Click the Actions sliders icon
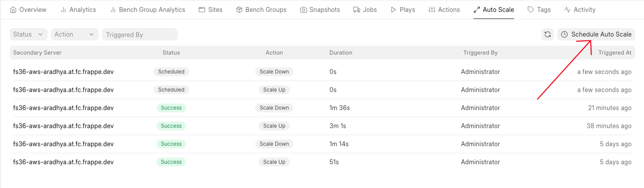The height and width of the screenshot is (188, 644). pyautogui.click(x=432, y=10)
